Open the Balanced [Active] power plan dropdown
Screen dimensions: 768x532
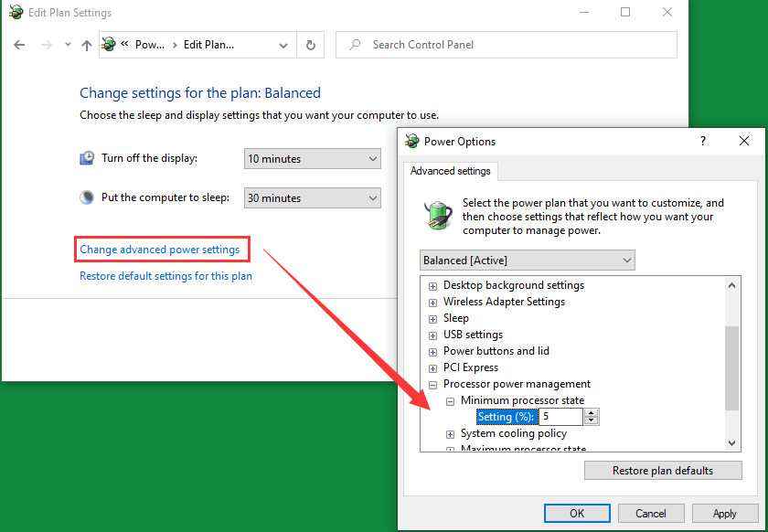click(528, 261)
